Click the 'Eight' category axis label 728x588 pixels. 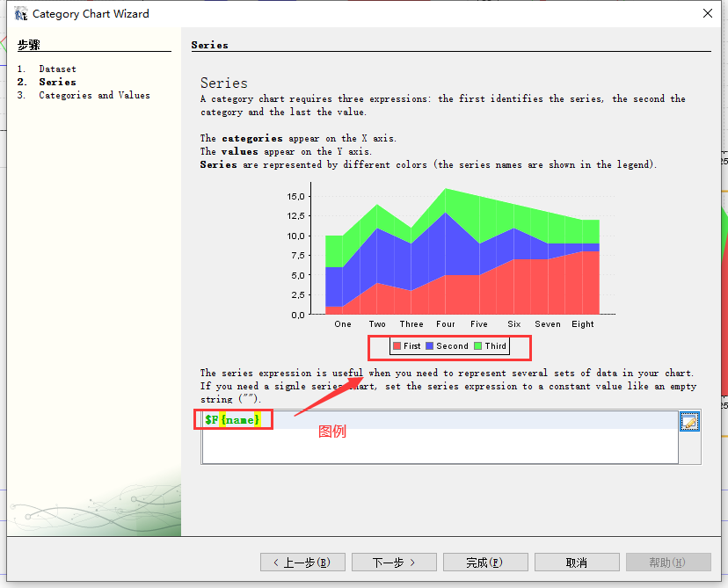point(583,324)
